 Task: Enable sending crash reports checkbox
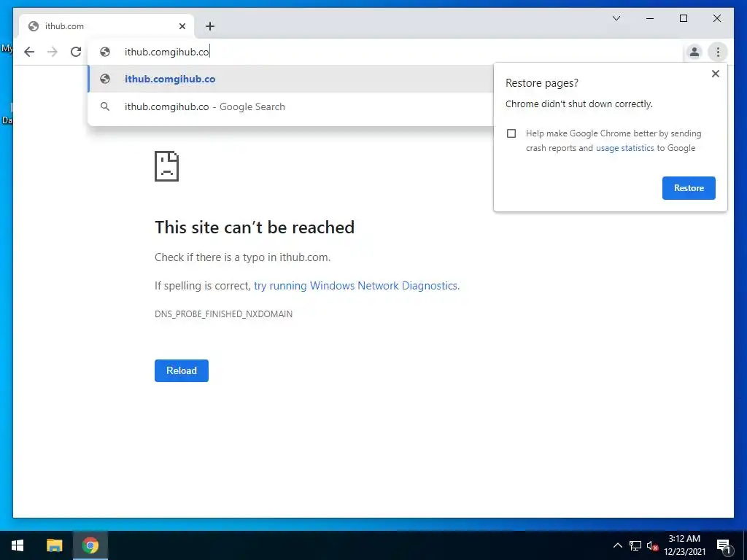tap(511, 133)
